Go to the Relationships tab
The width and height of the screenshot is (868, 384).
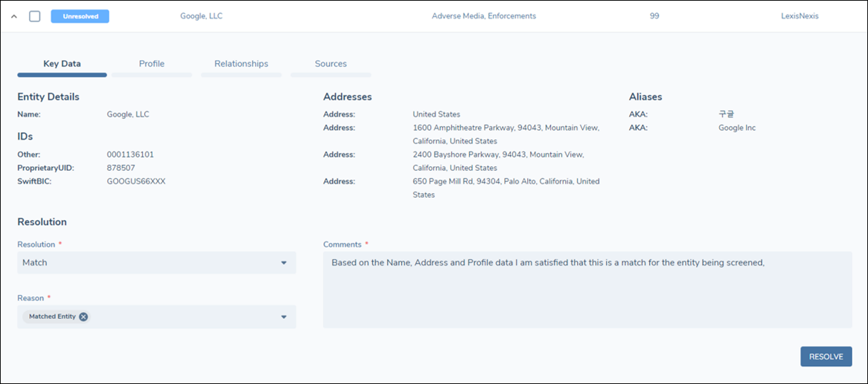click(241, 64)
